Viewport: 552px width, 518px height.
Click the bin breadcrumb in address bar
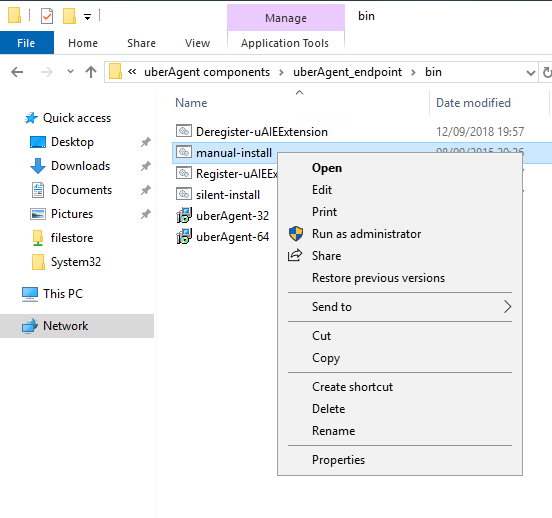(x=433, y=72)
